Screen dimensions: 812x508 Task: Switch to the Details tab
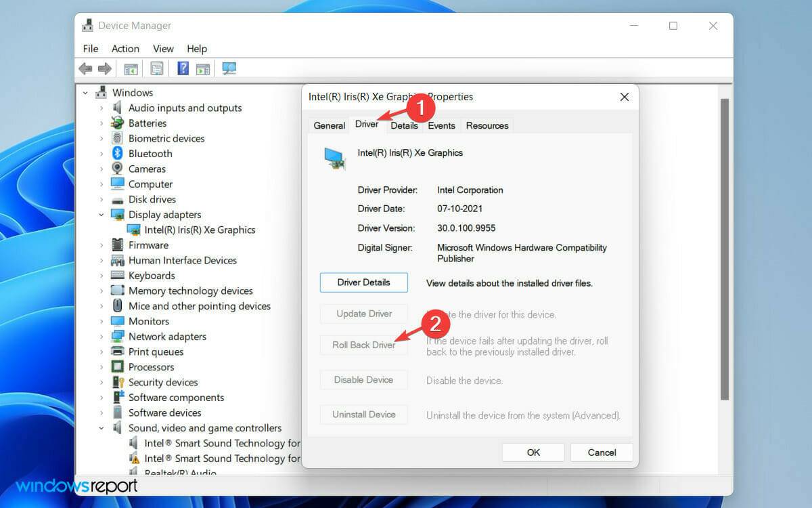point(404,125)
